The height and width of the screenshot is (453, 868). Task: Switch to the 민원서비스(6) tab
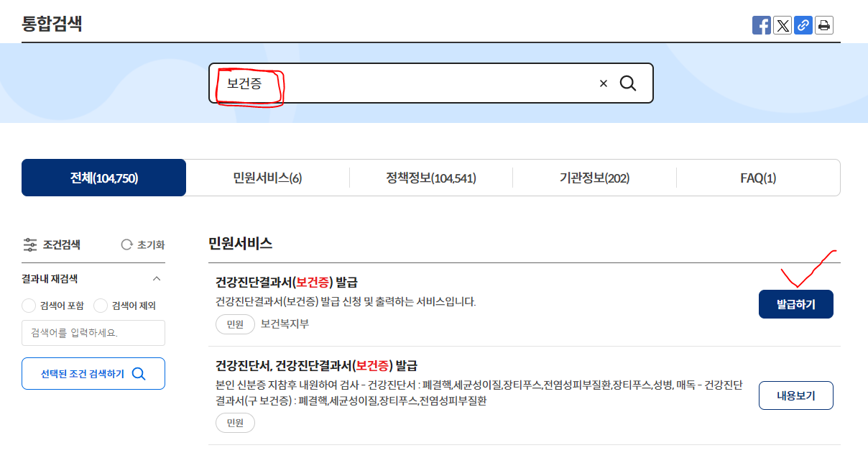(267, 177)
